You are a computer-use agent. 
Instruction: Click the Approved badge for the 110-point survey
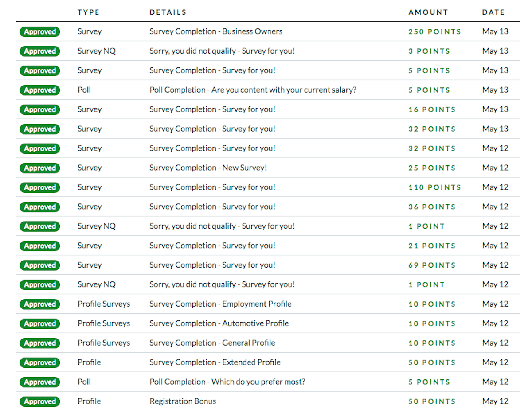39,187
